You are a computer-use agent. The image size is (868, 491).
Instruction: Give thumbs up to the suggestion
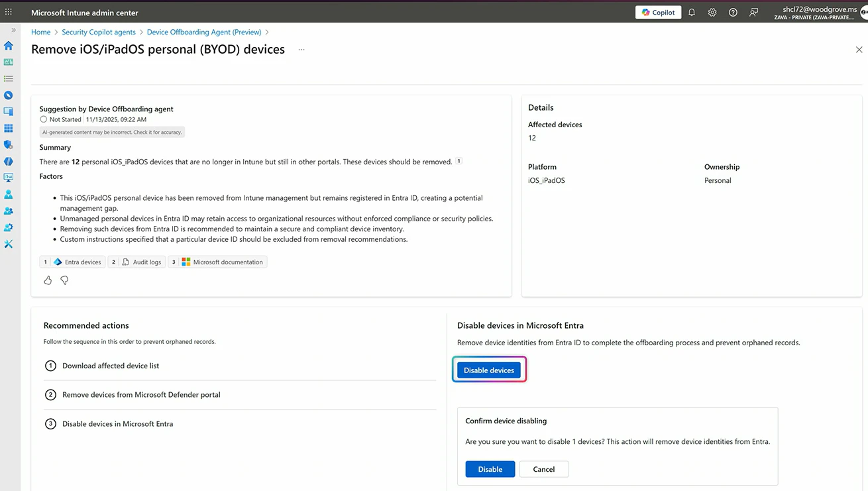[x=48, y=280]
